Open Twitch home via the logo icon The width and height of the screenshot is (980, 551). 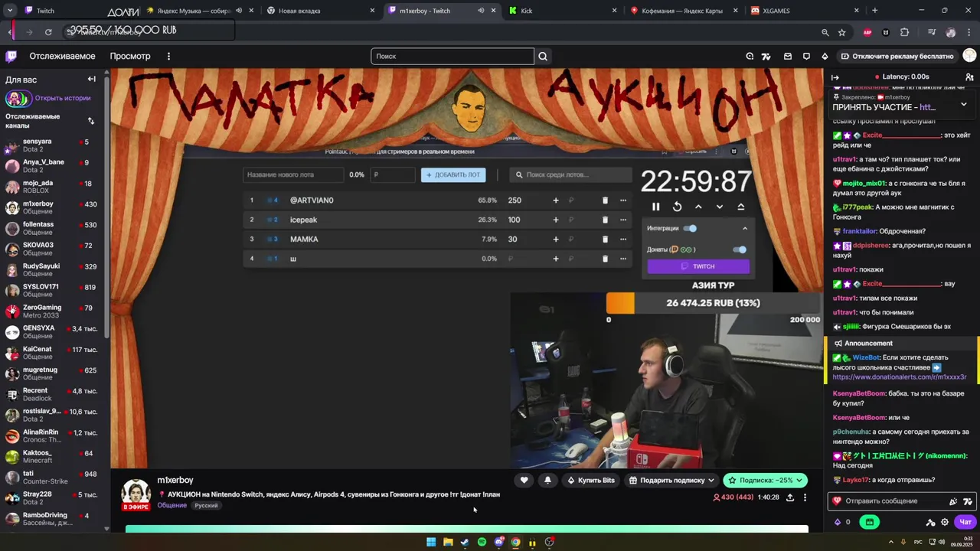tap(11, 56)
